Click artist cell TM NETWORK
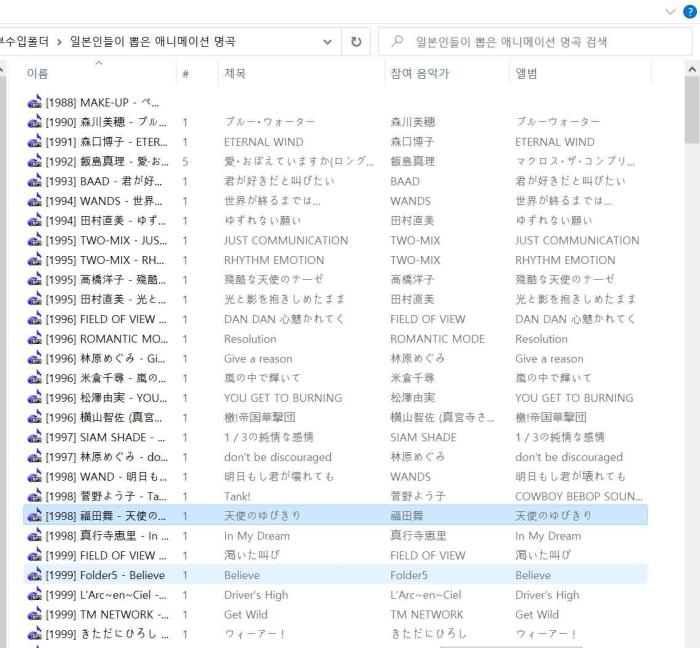700x648 pixels. coord(427,615)
